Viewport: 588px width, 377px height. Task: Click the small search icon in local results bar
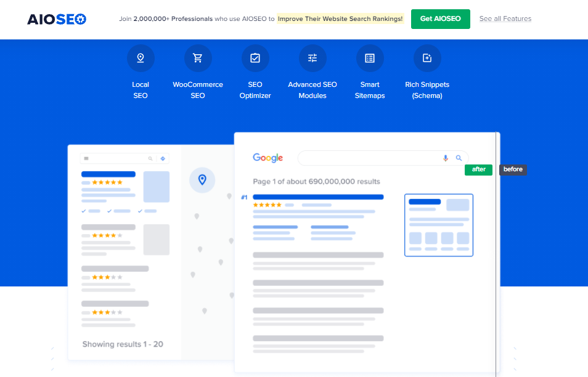tap(150, 158)
